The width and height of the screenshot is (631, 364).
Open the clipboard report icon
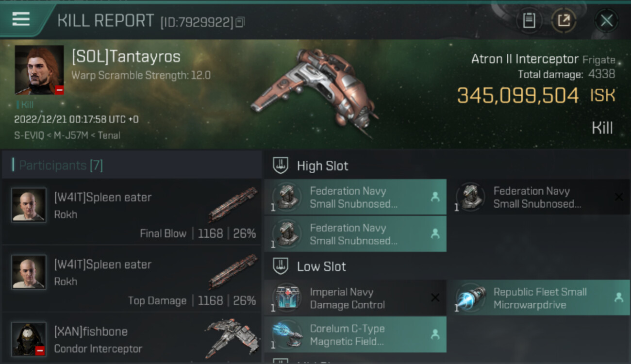(x=529, y=20)
